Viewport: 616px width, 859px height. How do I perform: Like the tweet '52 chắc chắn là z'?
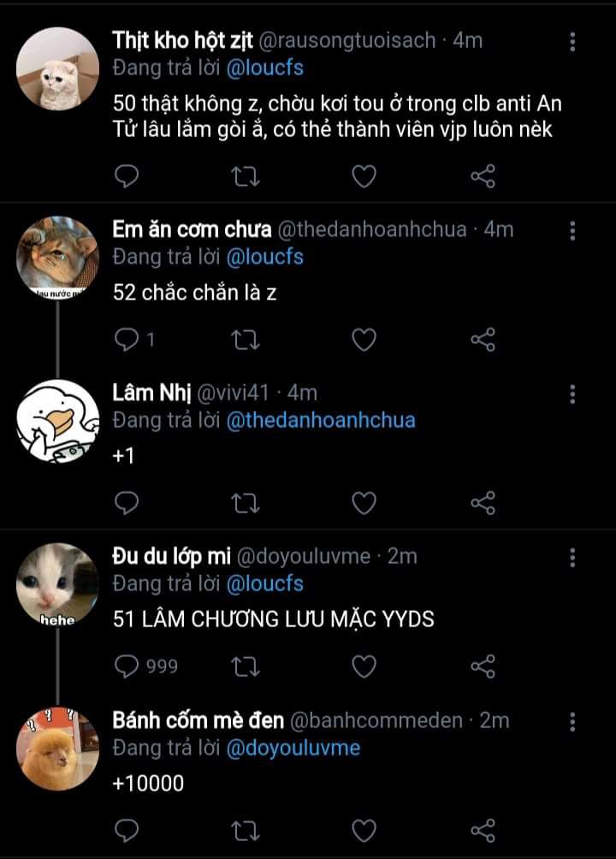point(364,340)
